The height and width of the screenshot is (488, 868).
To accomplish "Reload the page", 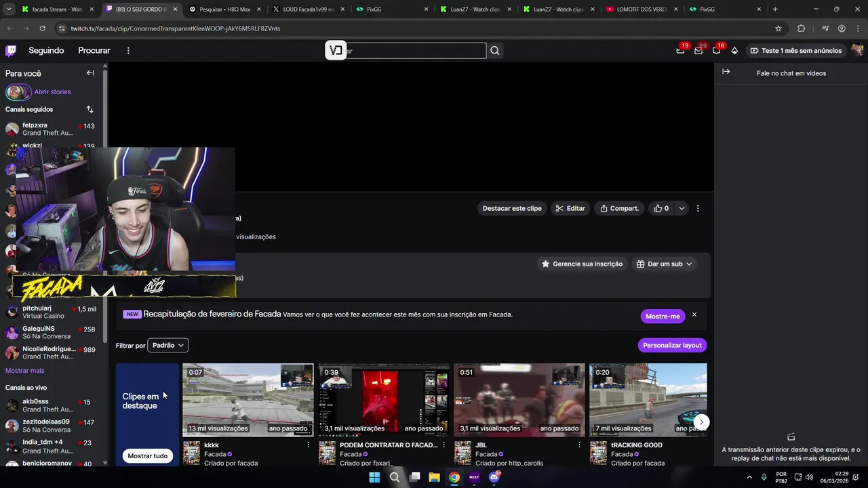I will (42, 28).
